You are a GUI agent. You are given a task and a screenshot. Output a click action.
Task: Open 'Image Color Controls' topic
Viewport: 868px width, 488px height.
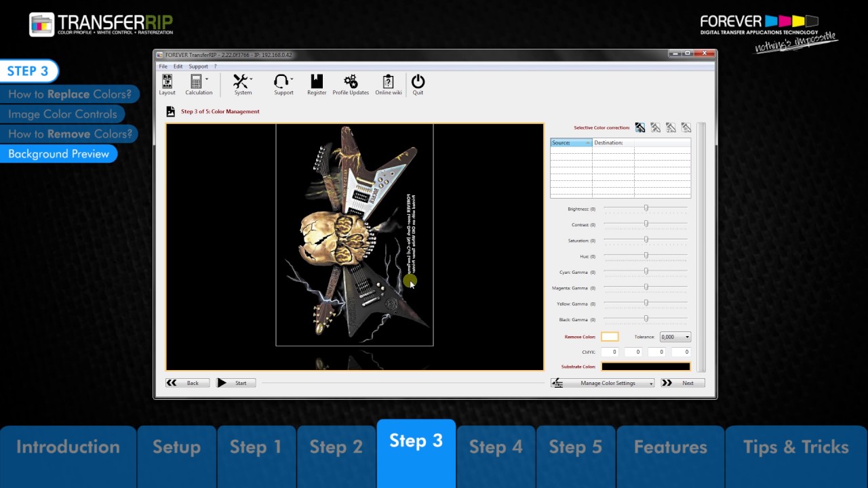(x=62, y=114)
